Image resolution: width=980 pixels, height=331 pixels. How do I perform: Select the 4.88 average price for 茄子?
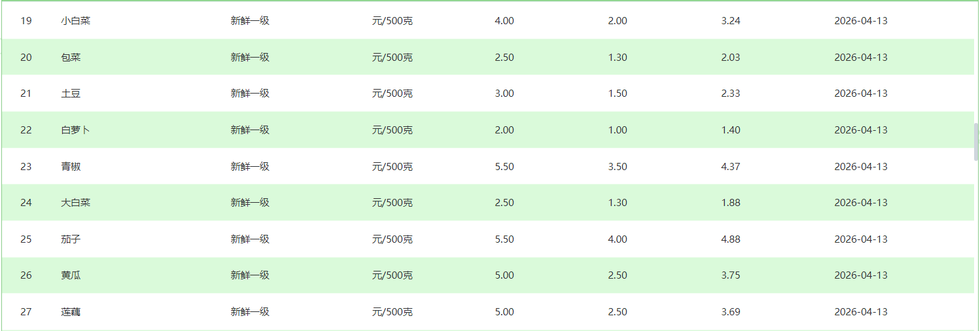click(731, 239)
